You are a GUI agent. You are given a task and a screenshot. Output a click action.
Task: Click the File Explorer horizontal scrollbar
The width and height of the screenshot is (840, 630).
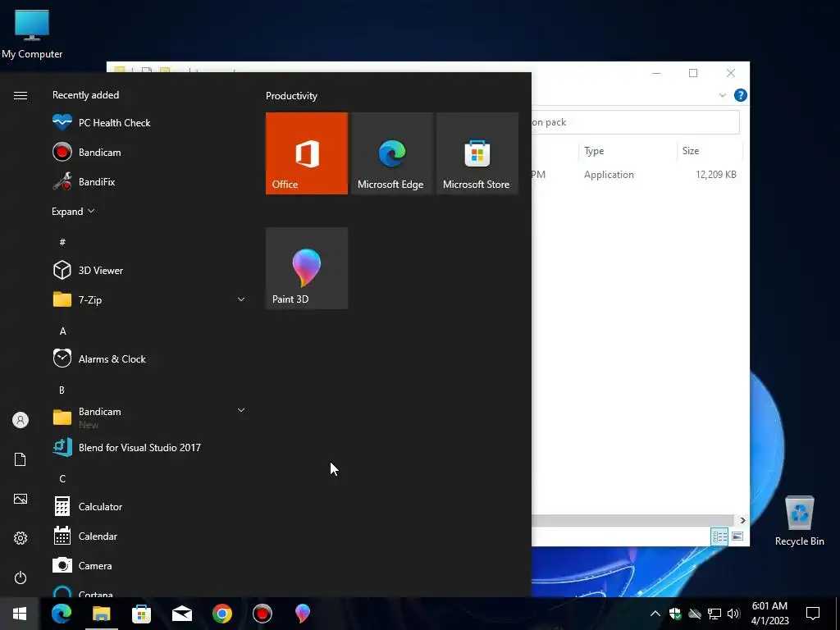(x=634, y=520)
